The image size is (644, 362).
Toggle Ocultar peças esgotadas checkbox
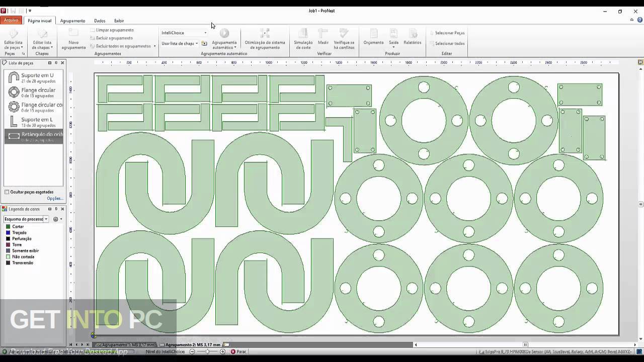click(x=7, y=192)
